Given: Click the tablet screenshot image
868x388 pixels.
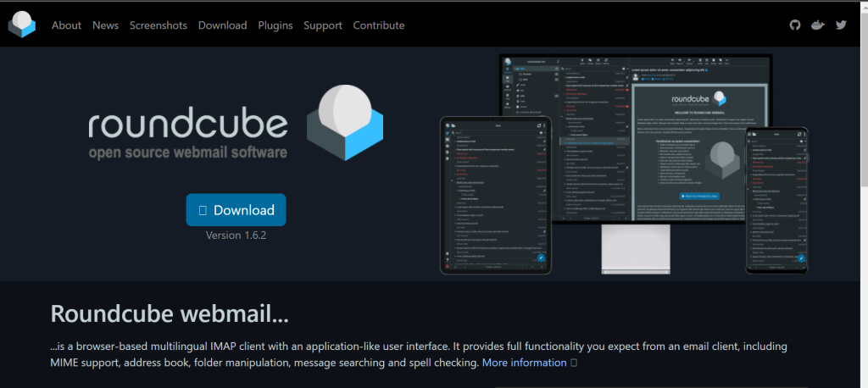Looking at the screenshot, I should pyautogui.click(x=495, y=195).
